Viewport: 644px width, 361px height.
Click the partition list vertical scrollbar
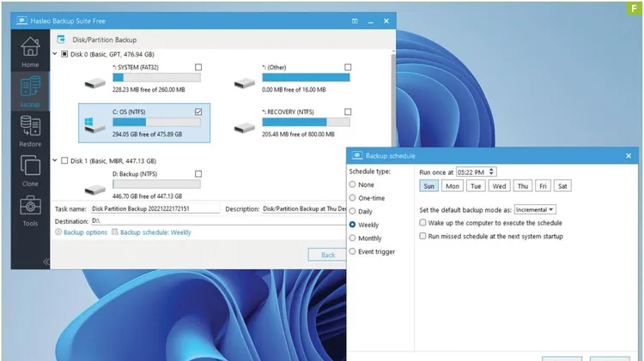click(x=393, y=99)
